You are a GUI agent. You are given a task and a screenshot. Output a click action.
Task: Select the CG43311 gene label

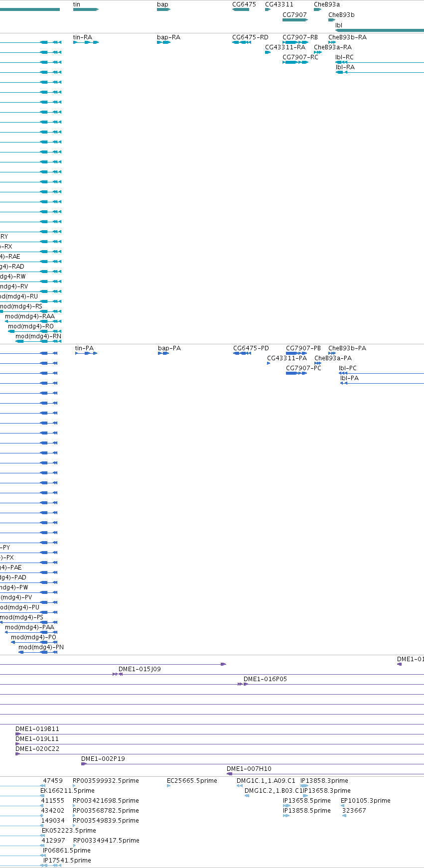279,4
